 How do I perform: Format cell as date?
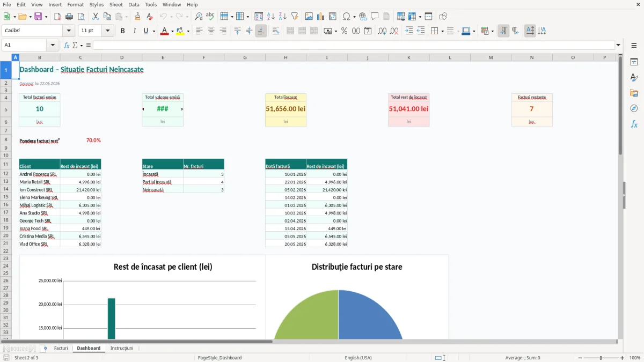click(368, 31)
